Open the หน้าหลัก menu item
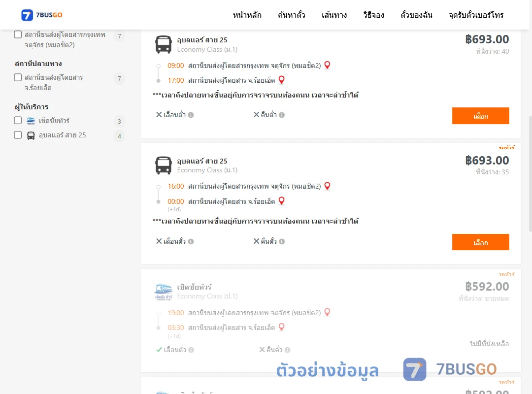The height and width of the screenshot is (394, 532). coord(247,15)
